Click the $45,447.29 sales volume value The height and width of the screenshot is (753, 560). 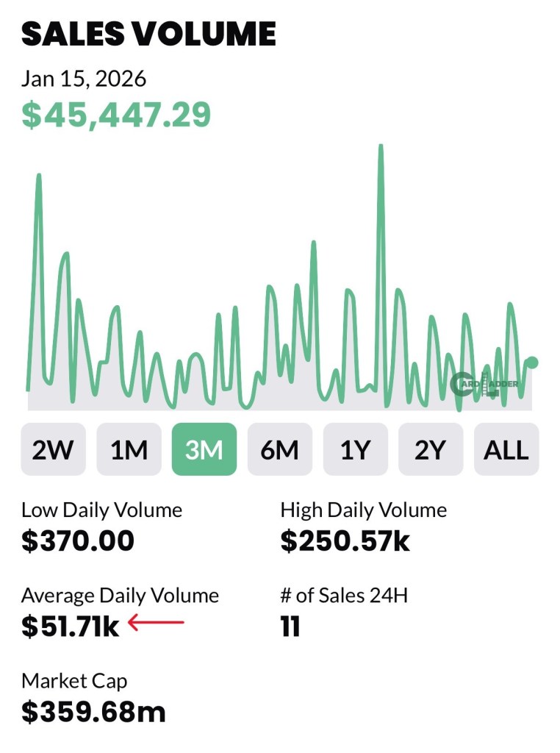click(x=116, y=115)
